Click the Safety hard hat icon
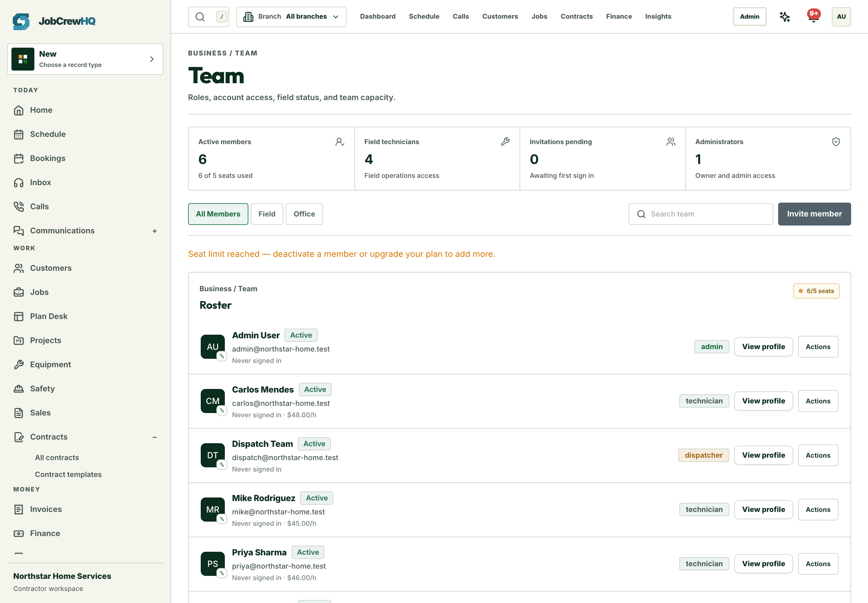868x603 pixels. click(18, 389)
